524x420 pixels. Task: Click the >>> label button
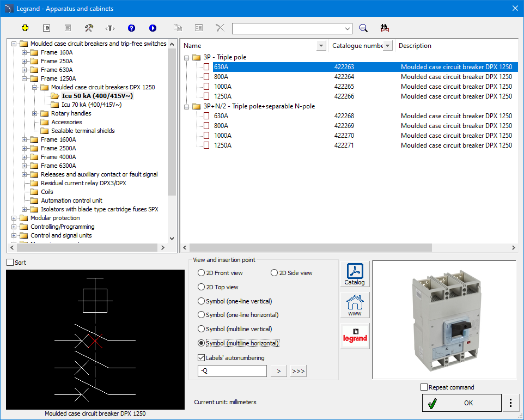298,371
